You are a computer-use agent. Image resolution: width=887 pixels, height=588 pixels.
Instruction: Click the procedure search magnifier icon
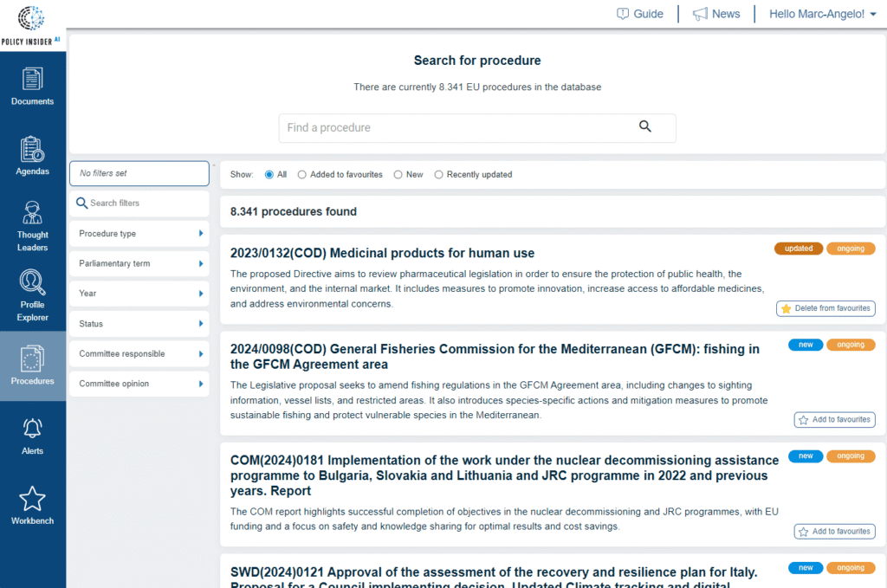click(644, 126)
